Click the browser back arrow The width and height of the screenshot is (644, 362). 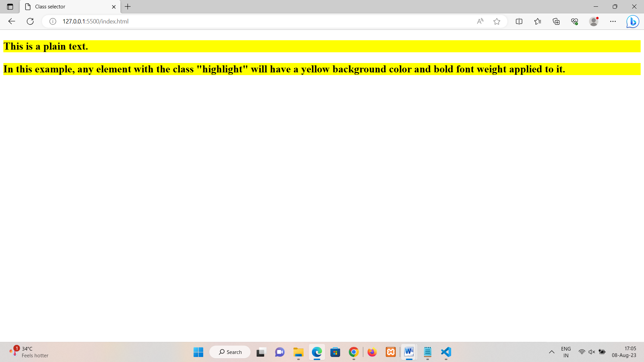(x=12, y=21)
